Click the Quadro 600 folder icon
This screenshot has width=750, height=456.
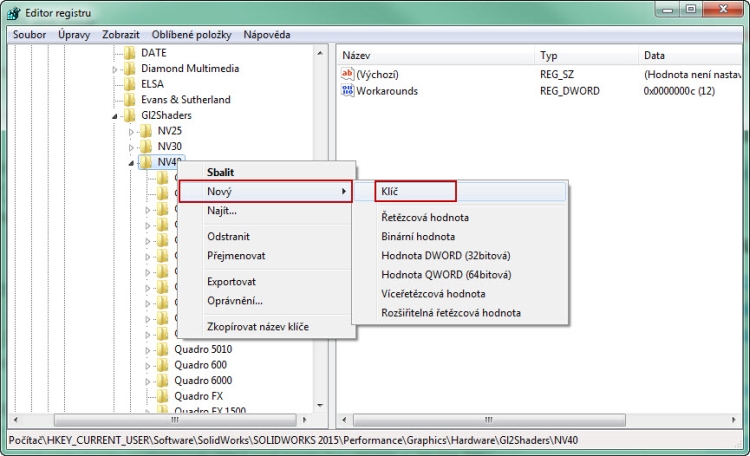pyautogui.click(x=163, y=365)
